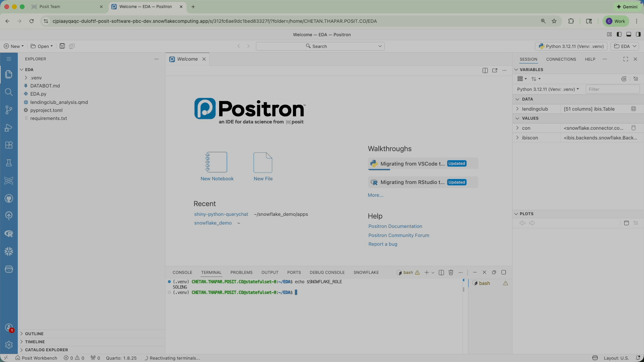
Task: Click the Manage gear icon
Action: [9, 345]
